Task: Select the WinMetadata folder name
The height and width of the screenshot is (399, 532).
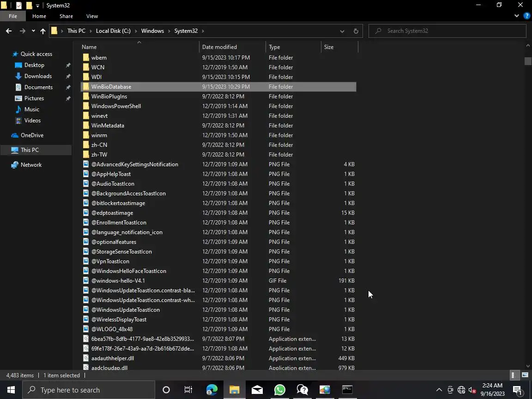Action: [x=108, y=126]
